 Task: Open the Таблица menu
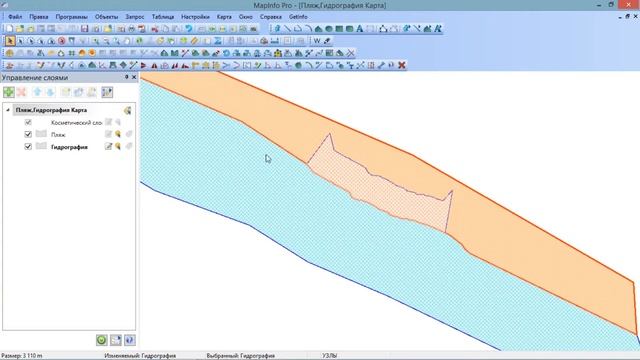click(163, 17)
